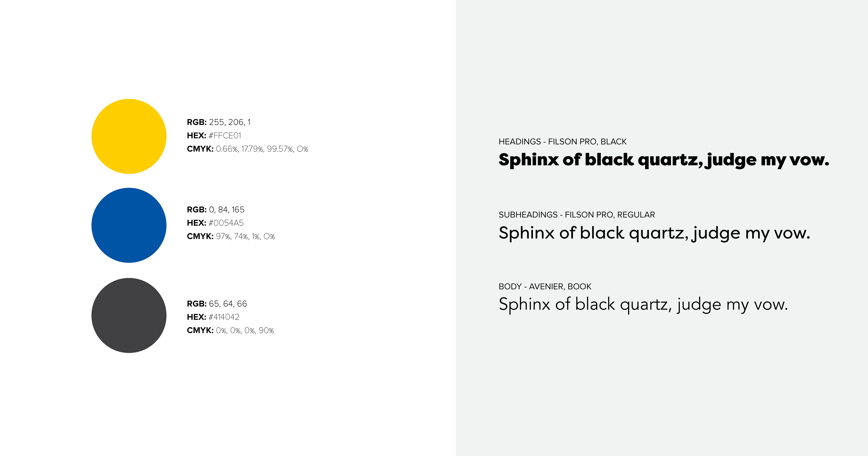Image resolution: width=868 pixels, height=456 pixels.
Task: Select the HEX #FFCE01 value
Action: click(214, 135)
